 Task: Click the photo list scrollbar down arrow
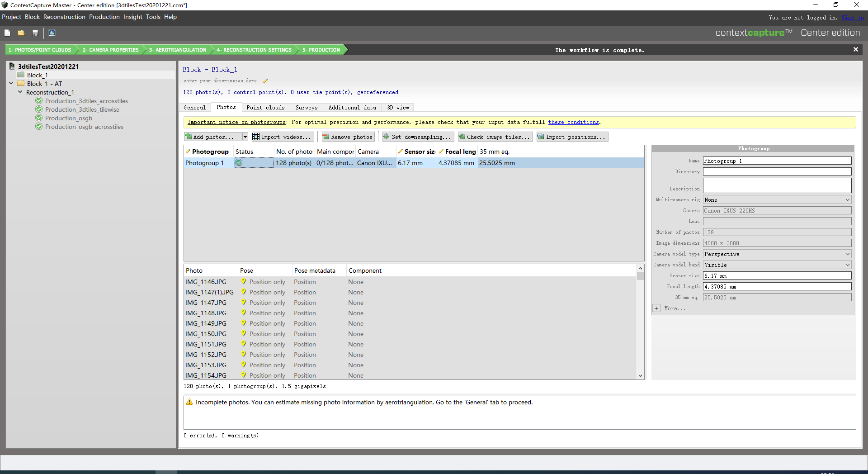coord(640,376)
